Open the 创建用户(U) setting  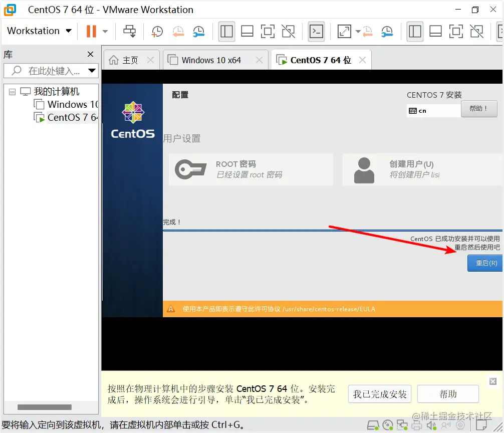pos(422,169)
